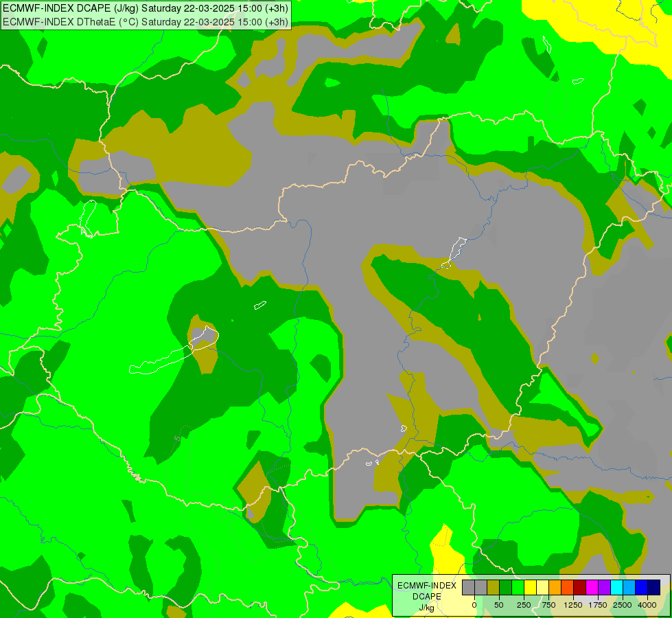
Task: Click the legend scale value 50
Action: coord(499,605)
